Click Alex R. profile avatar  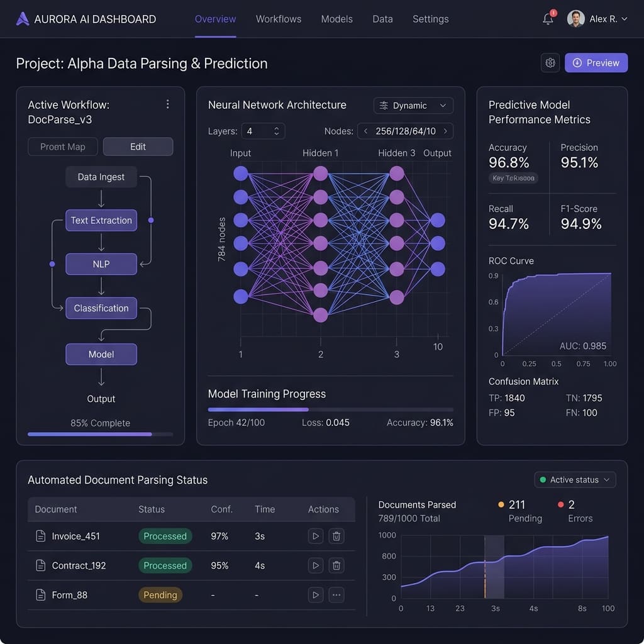576,19
